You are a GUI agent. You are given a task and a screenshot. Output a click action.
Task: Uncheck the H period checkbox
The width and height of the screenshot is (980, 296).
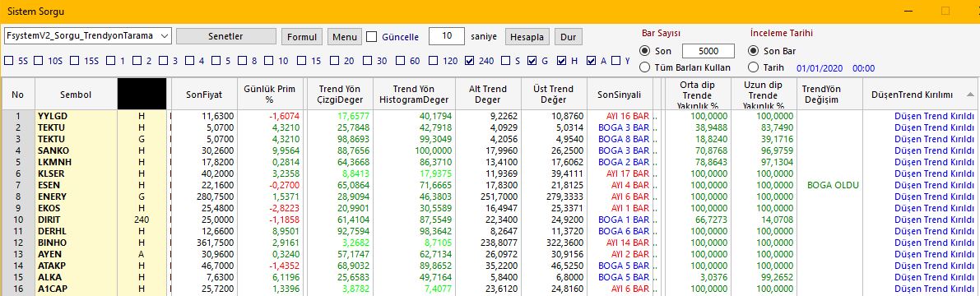click(561, 61)
